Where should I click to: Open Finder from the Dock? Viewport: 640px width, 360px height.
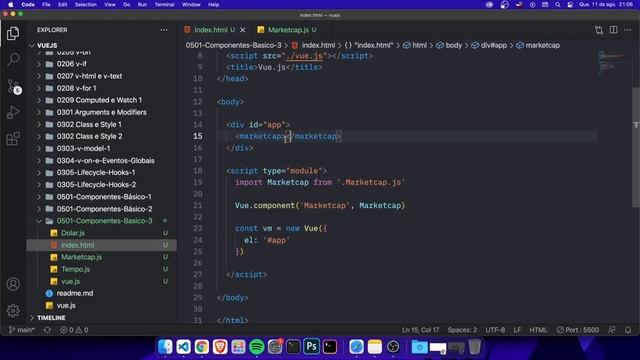coord(165,347)
